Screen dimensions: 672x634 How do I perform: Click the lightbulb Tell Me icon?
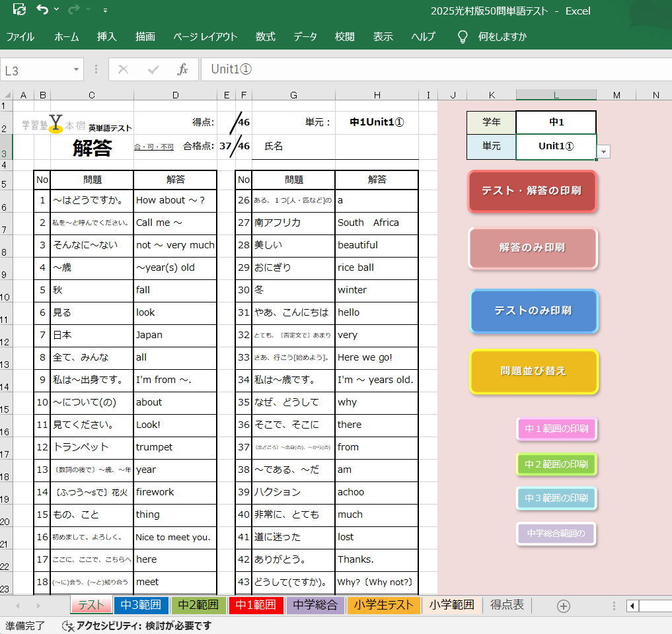pos(463,37)
